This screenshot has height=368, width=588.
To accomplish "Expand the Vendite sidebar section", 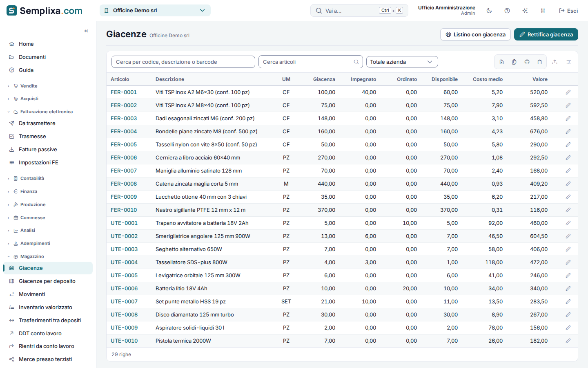I will (x=29, y=86).
